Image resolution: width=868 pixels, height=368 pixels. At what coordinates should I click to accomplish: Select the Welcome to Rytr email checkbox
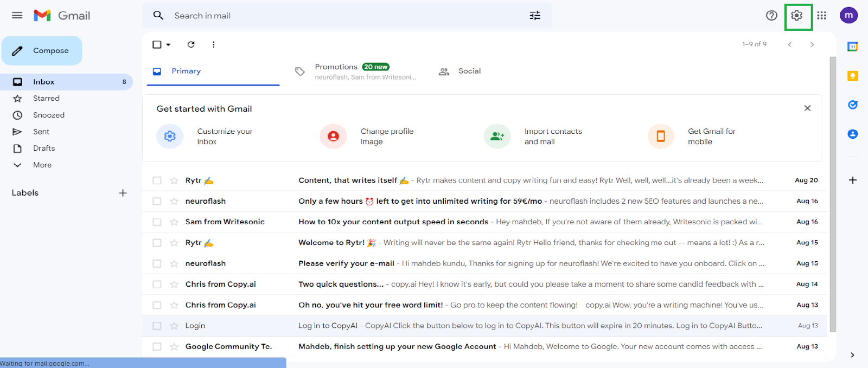point(157,243)
